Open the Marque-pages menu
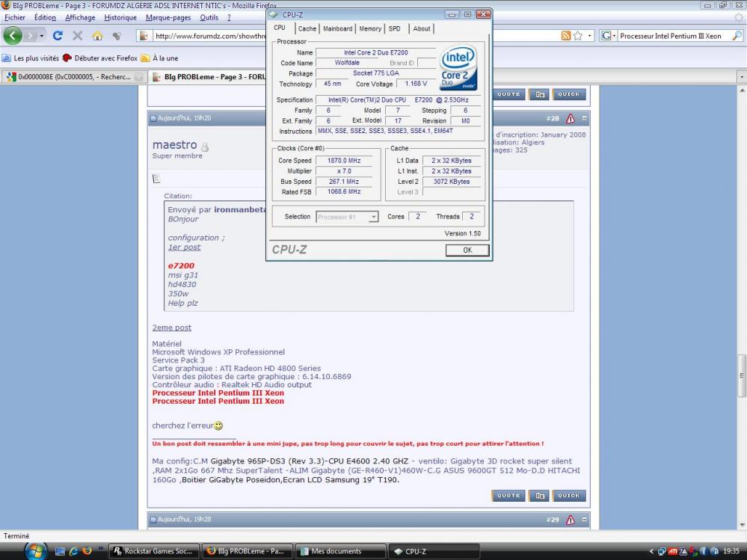 click(x=168, y=18)
